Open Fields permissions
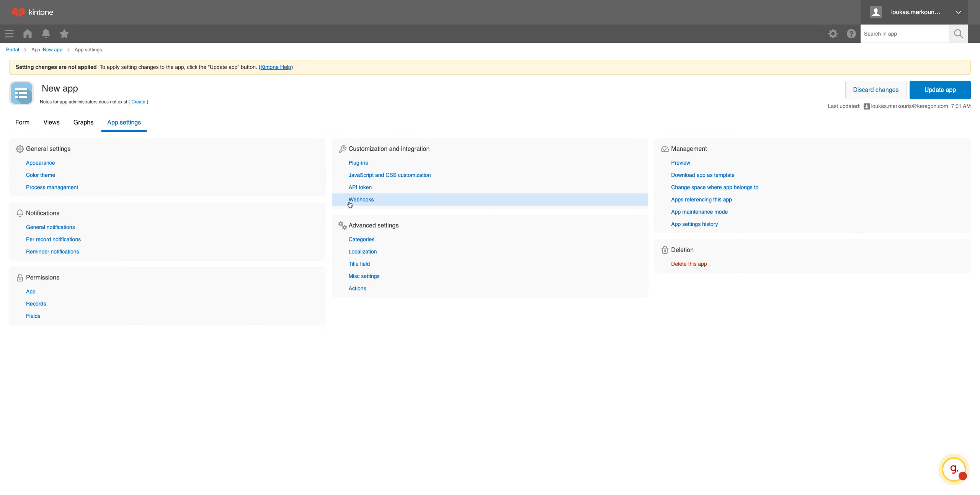Screen dimensions: 980x495 [33, 316]
